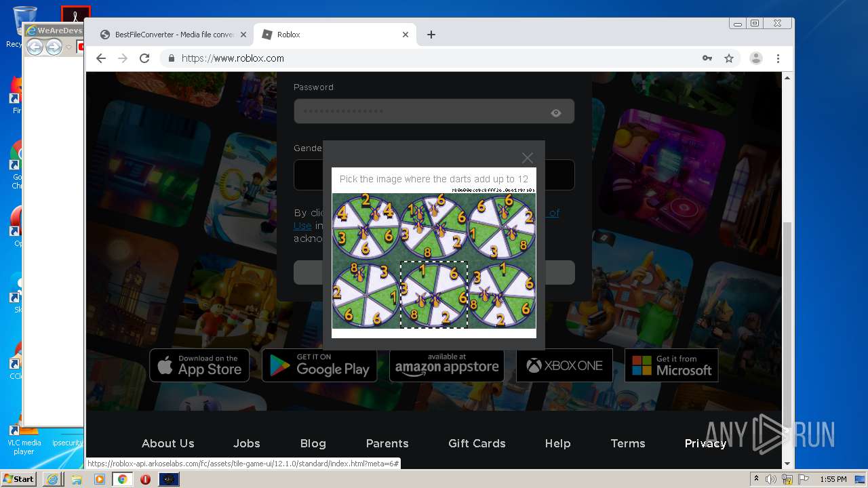Open Internet Explorer from the taskbar

(x=52, y=479)
